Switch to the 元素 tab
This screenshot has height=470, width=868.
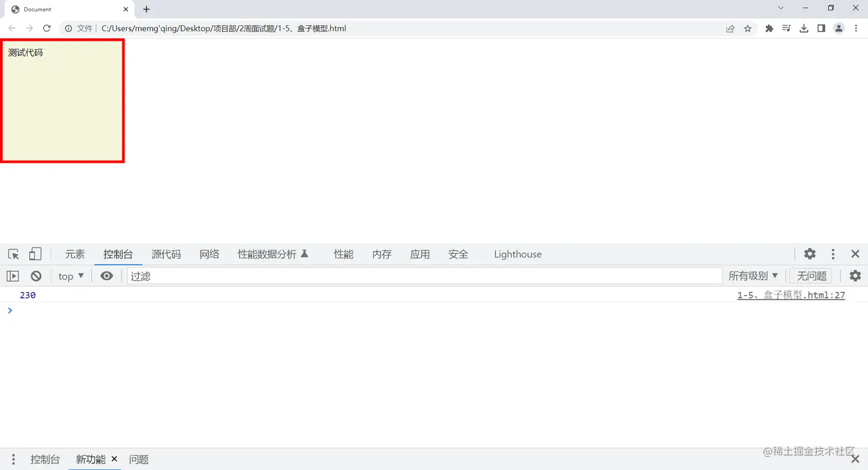[75, 254]
